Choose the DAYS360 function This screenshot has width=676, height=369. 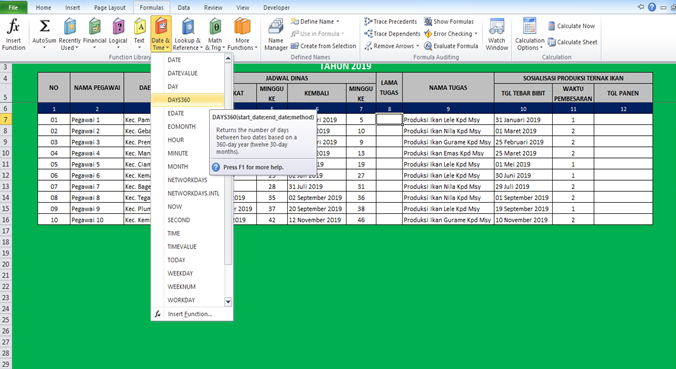click(188, 100)
